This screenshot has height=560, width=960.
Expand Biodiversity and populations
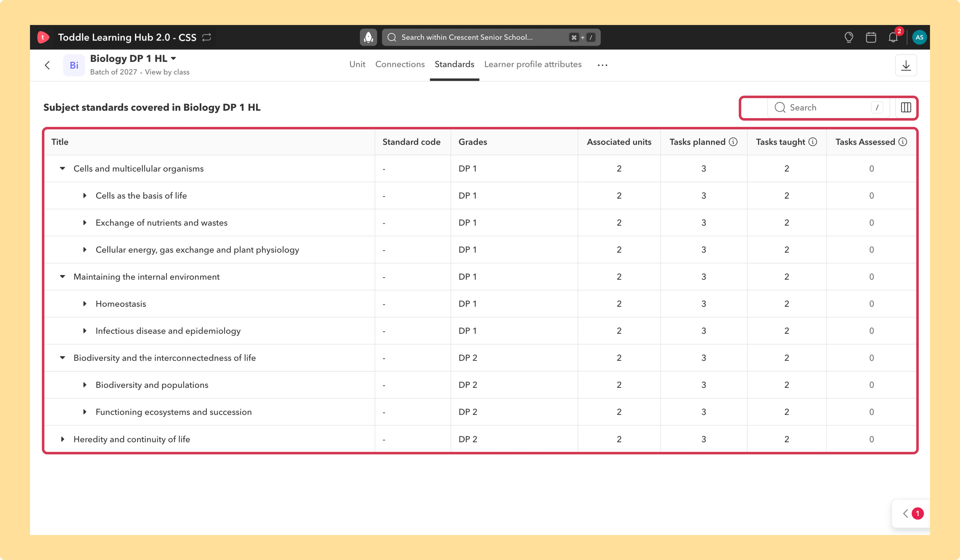coord(85,385)
